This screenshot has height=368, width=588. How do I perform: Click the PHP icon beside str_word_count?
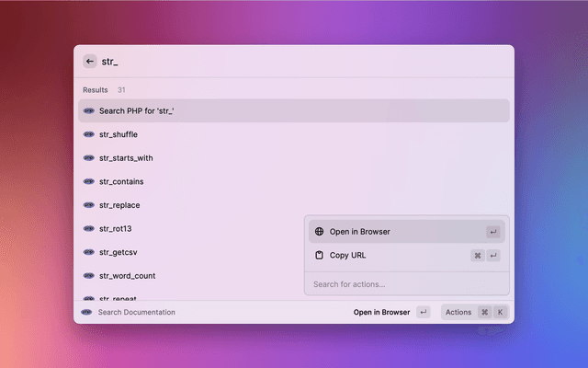tap(89, 275)
